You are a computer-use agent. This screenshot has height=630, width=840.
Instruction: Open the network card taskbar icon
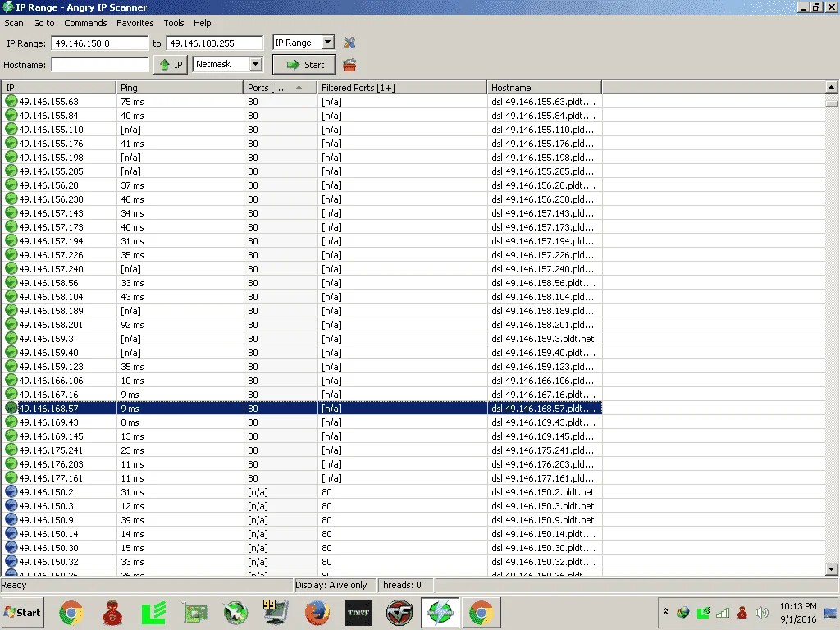click(195, 613)
